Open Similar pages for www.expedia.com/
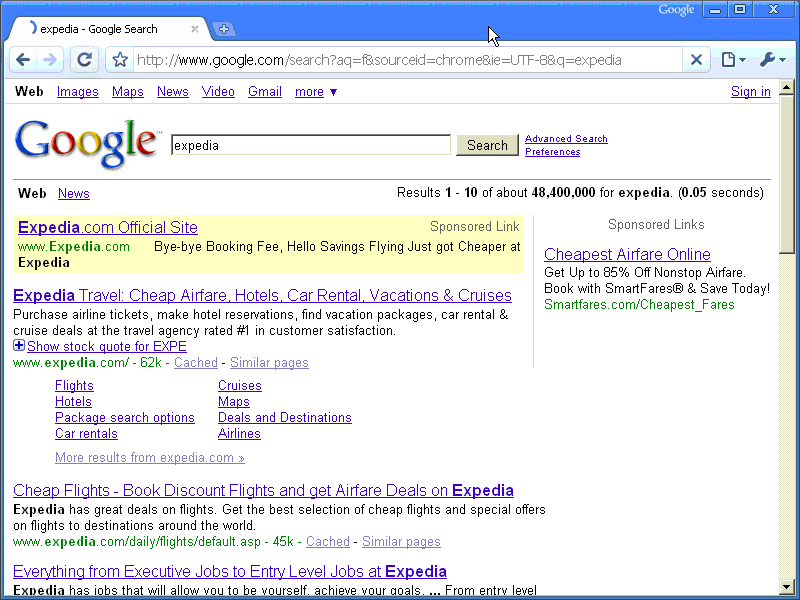 (269, 363)
